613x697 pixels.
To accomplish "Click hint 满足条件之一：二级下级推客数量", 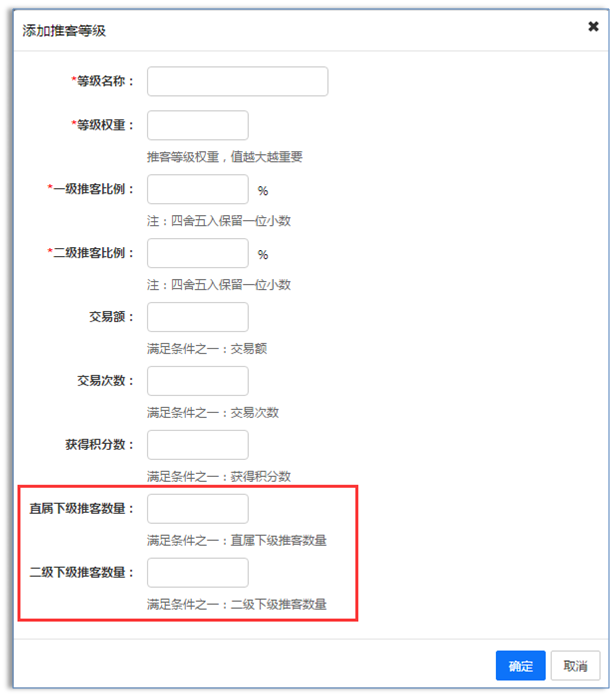I will [237, 605].
